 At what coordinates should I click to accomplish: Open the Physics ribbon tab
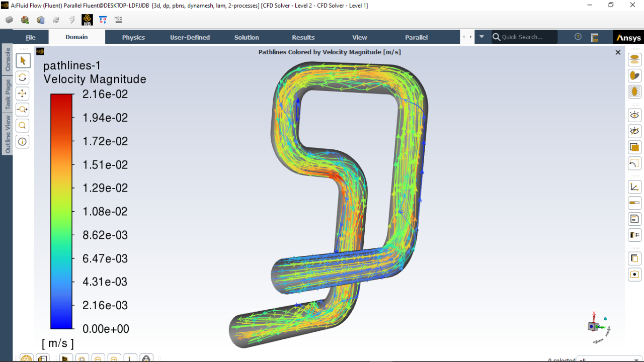[133, 37]
